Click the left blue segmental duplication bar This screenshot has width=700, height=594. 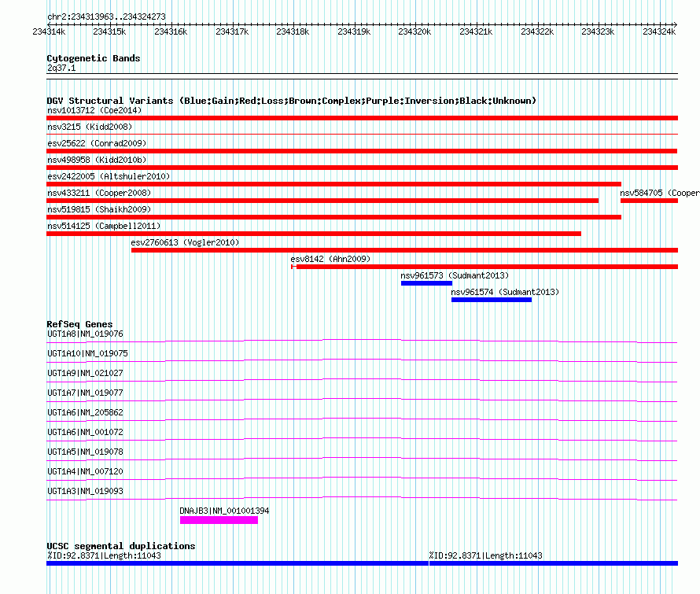point(237,563)
